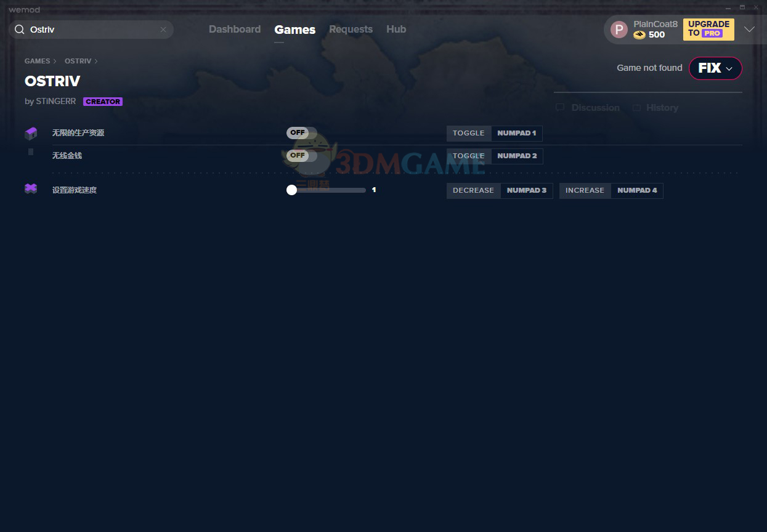
Task: Click the purple game-speed category icon
Action: pyautogui.click(x=31, y=189)
